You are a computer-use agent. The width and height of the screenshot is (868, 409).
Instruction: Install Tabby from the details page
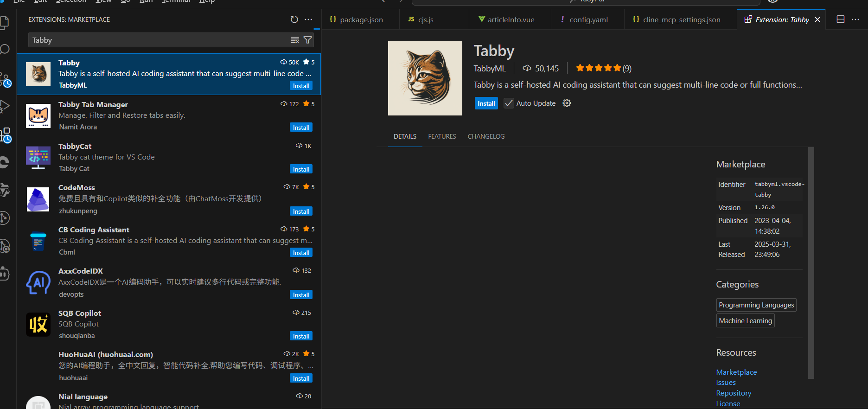486,103
